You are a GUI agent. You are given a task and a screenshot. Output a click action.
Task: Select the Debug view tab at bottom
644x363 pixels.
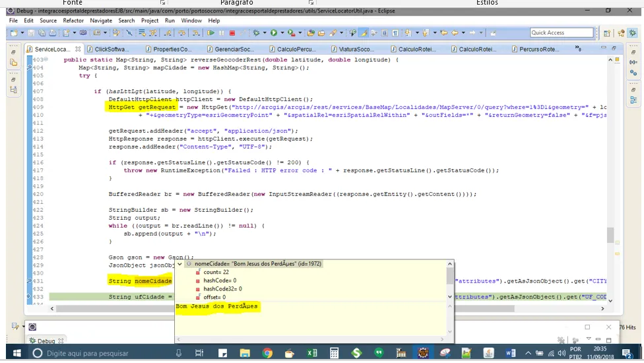coord(46,341)
